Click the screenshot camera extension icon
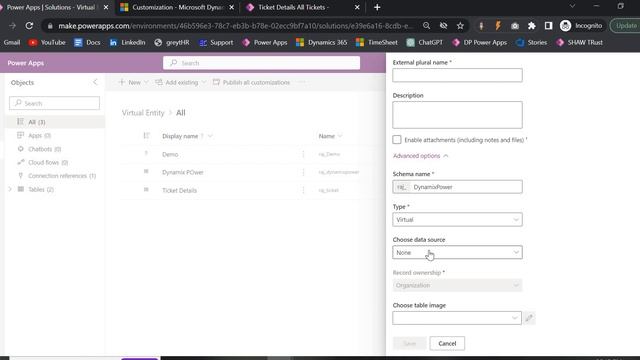The width and height of the screenshot is (640, 360). pyautogui.click(x=515, y=26)
